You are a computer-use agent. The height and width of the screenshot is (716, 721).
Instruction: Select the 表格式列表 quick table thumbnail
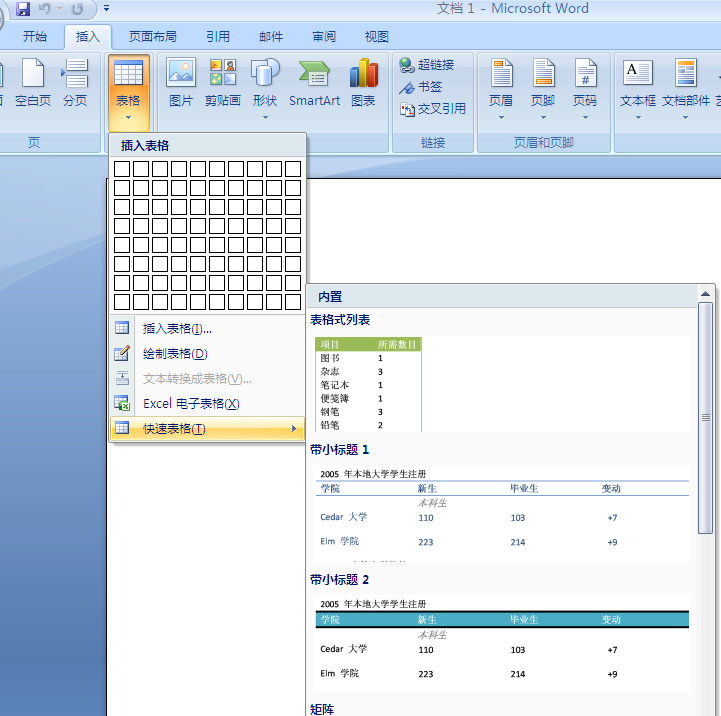[369, 384]
